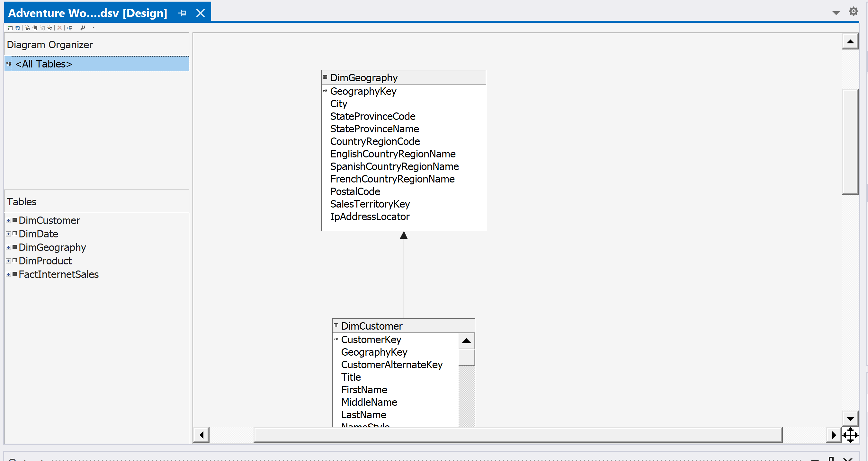Open the window list dropdown near settings
The image size is (868, 461).
[836, 13]
